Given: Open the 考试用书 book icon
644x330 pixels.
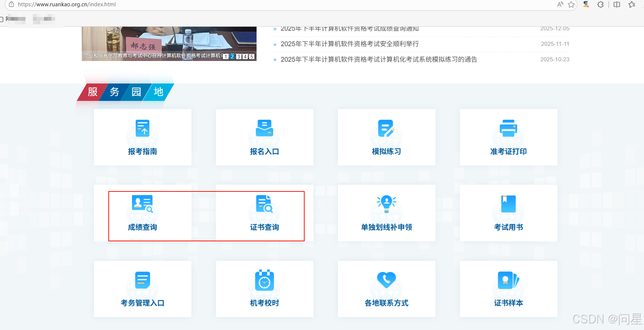Looking at the screenshot, I should [508, 204].
